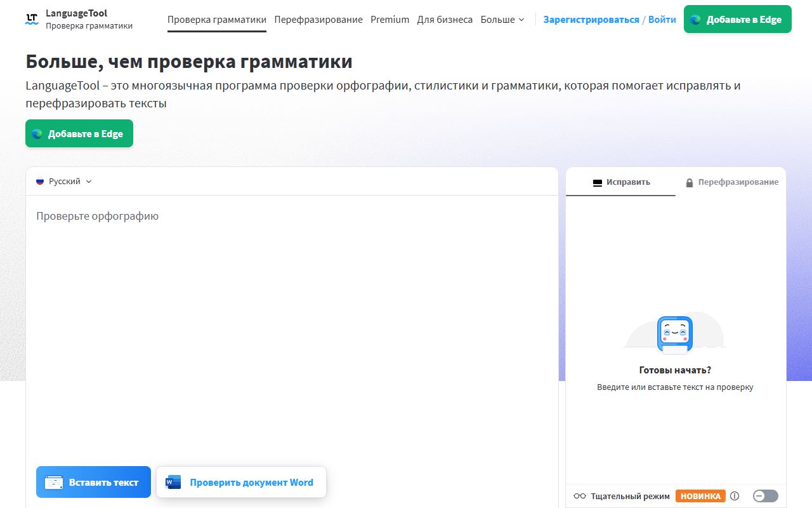Click the Вставить текст button

(x=93, y=483)
